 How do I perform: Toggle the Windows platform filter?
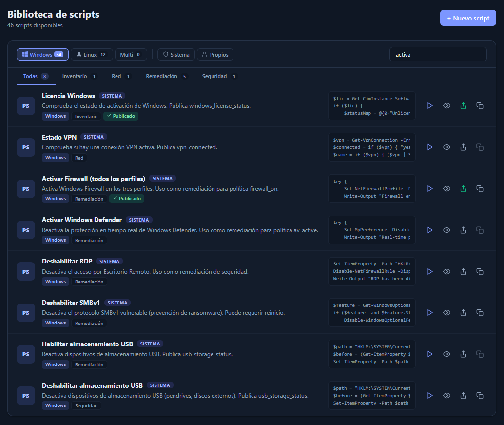point(42,55)
